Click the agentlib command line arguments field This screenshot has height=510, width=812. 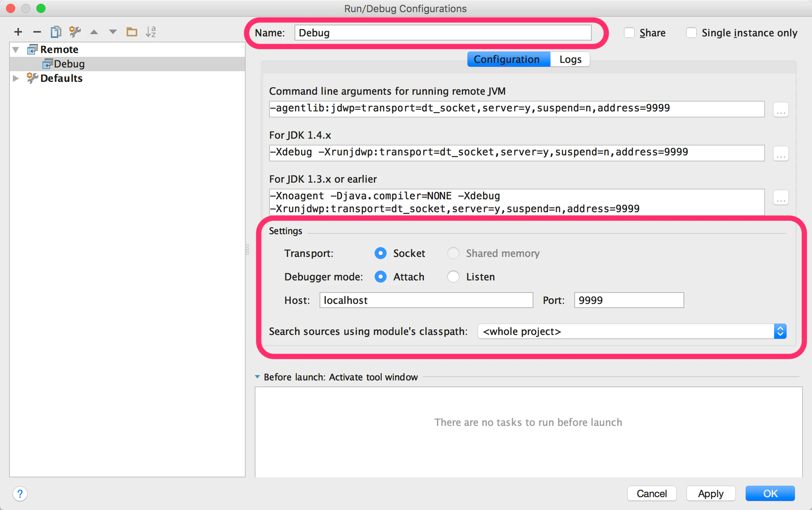[x=517, y=109]
